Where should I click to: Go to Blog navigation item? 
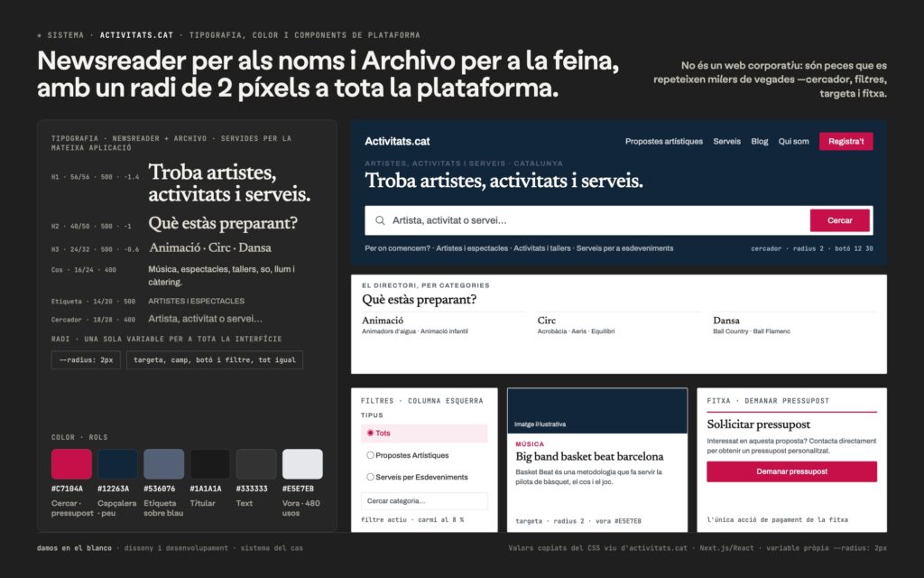(x=760, y=142)
